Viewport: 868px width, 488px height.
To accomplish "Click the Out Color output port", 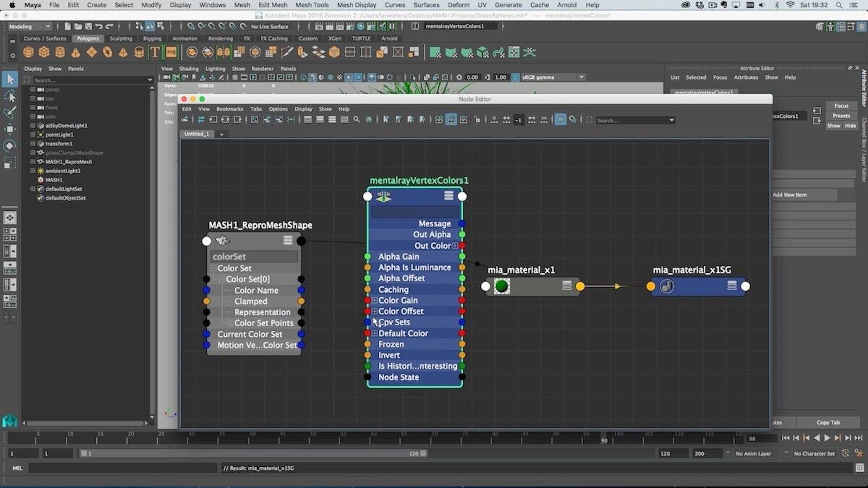I will point(462,246).
